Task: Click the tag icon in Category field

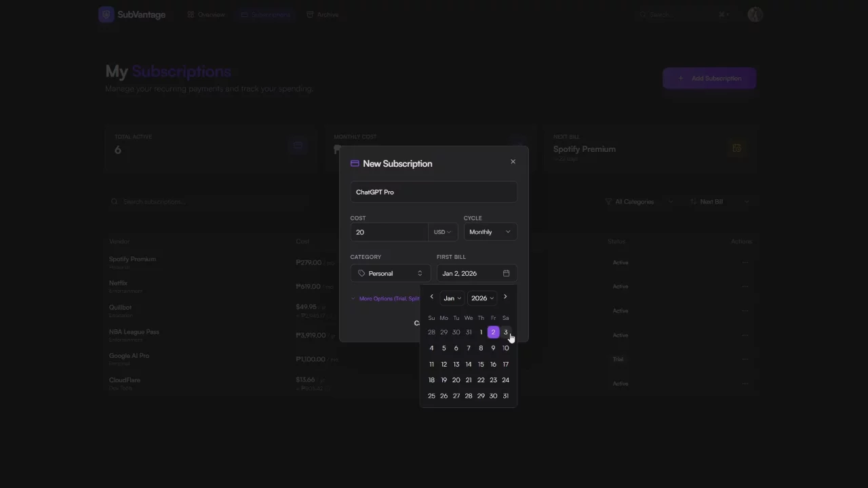Action: click(x=361, y=273)
